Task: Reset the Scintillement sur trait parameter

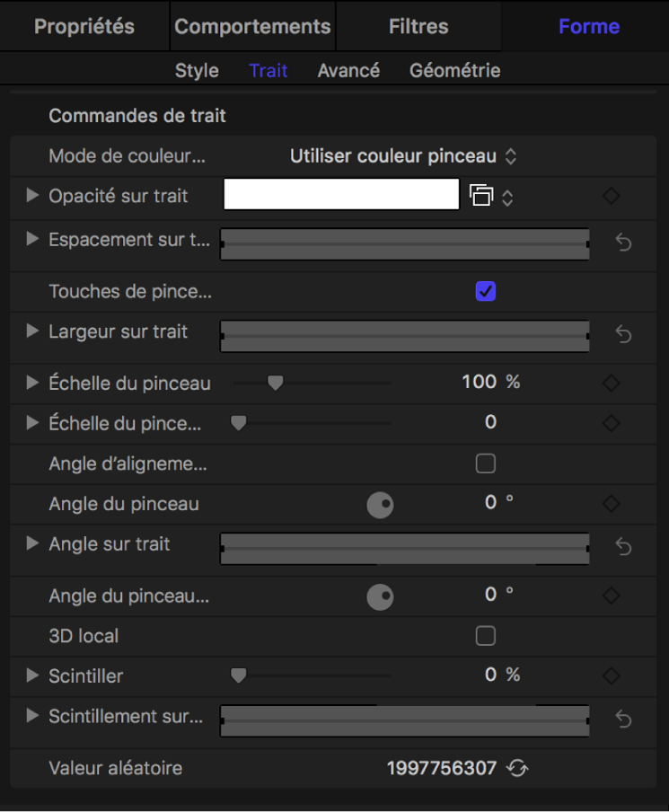Action: click(x=623, y=720)
